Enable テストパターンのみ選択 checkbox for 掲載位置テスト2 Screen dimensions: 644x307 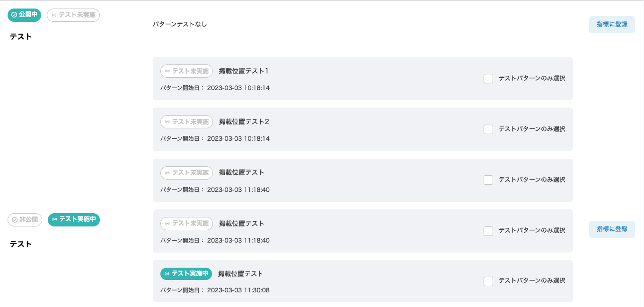488,129
